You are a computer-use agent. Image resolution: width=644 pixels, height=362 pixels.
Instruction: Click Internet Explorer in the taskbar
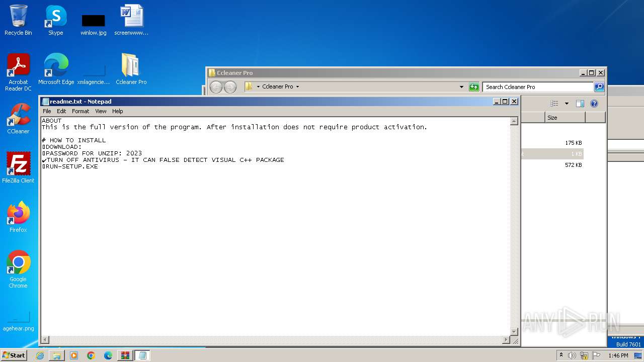tap(40, 355)
